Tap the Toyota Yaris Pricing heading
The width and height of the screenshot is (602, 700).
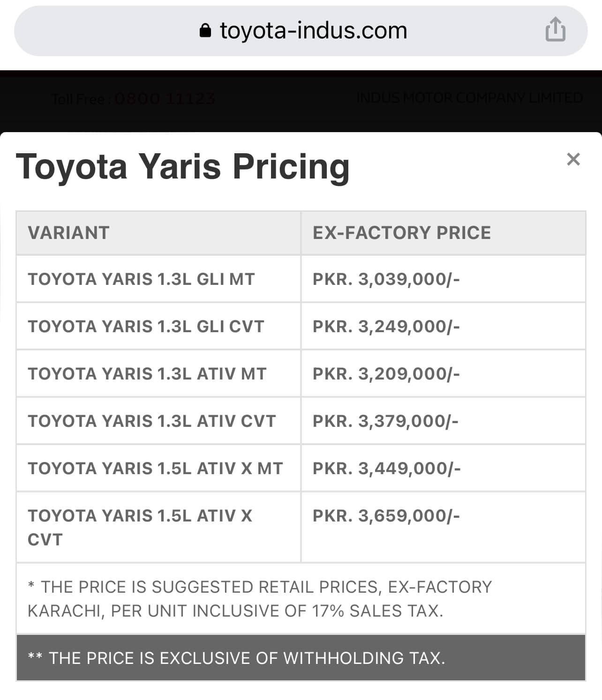tap(183, 167)
